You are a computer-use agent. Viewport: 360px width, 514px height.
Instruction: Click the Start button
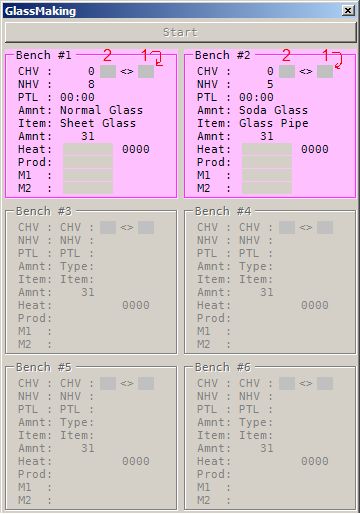pos(180,32)
